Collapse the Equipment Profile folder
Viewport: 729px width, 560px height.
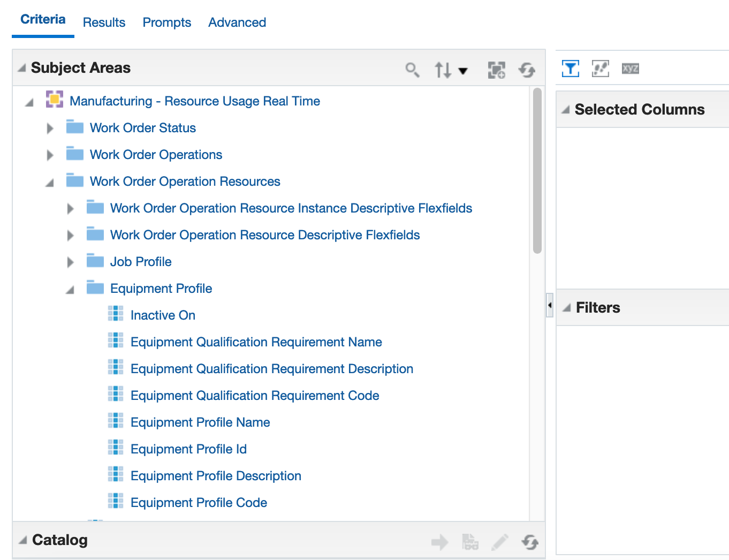point(70,290)
